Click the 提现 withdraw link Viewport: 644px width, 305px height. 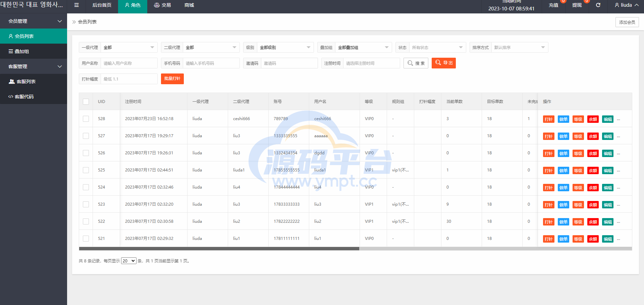[x=577, y=5]
